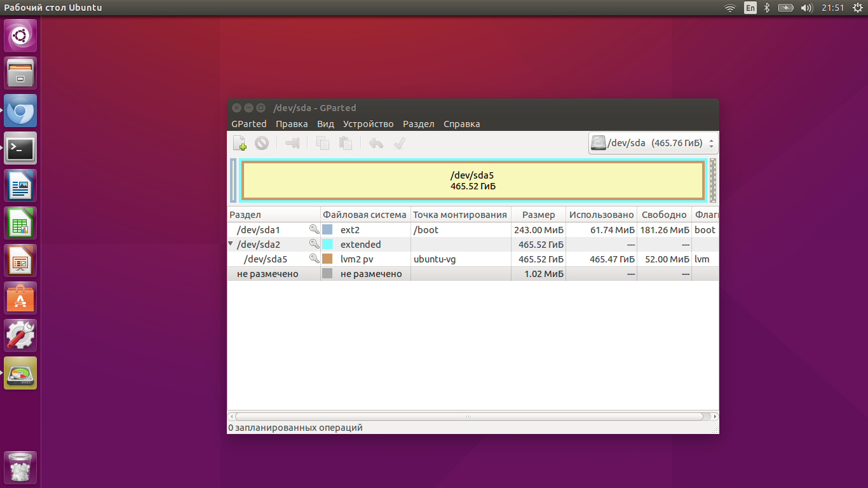Open the Trash from the dock
The height and width of the screenshot is (488, 868).
pyautogui.click(x=20, y=468)
